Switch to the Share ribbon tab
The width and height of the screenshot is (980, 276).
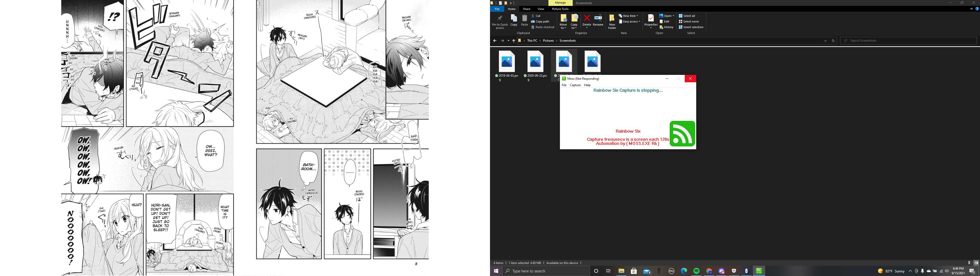point(526,9)
